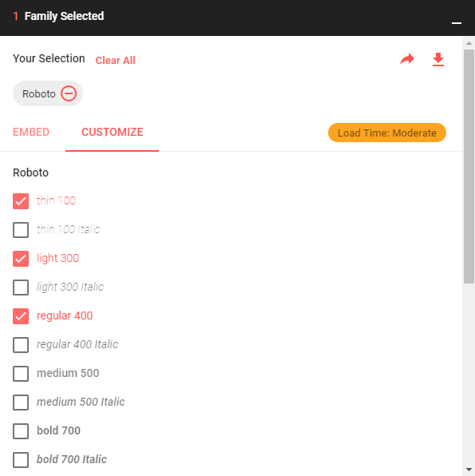Click the scrollbar up arrow

point(469,43)
